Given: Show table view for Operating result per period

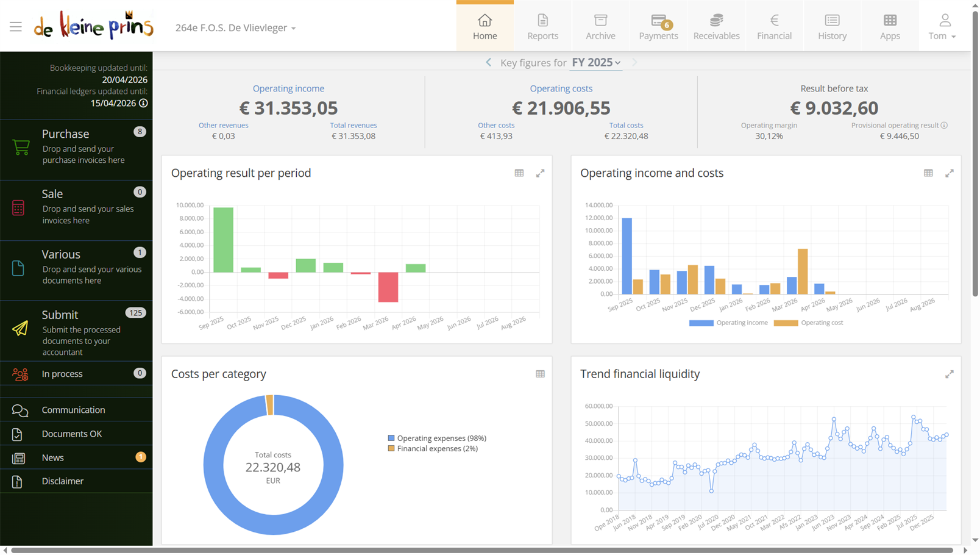Looking at the screenshot, I should pyautogui.click(x=519, y=173).
